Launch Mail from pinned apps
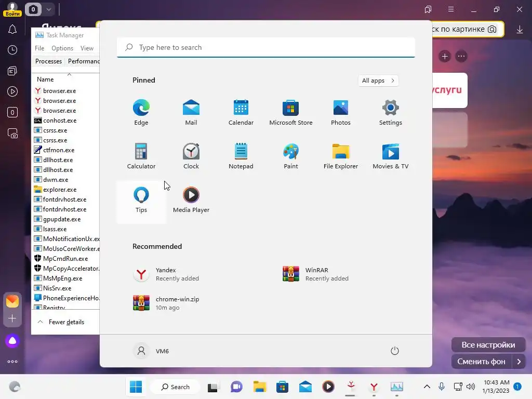532x399 pixels. point(191,113)
